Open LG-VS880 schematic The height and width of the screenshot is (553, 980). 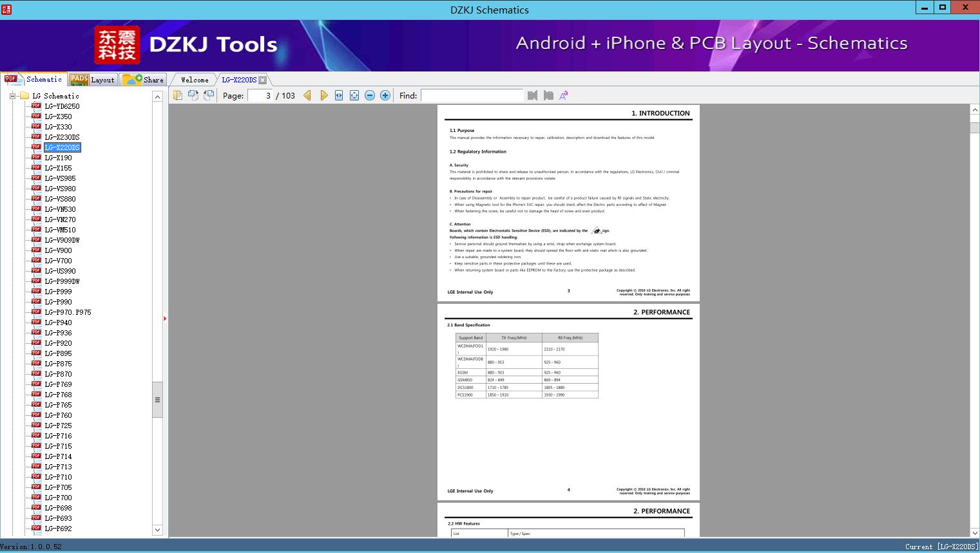point(60,199)
